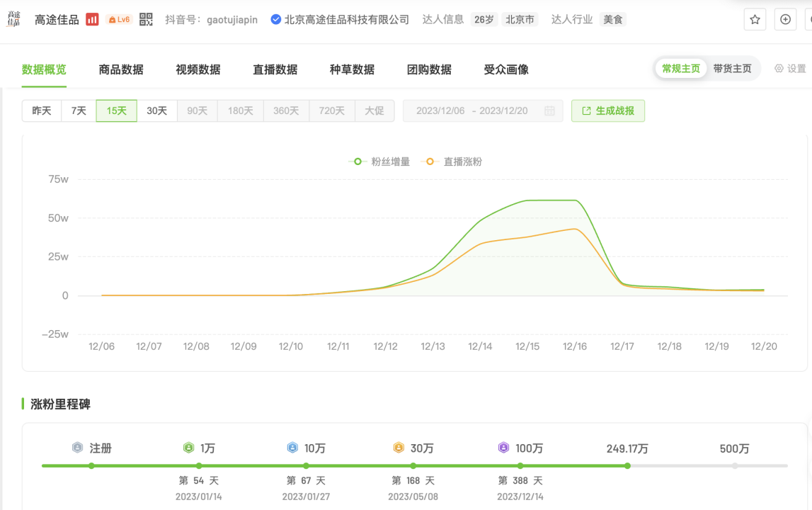Select the 常规主页 view
The image size is (812, 510).
pyautogui.click(x=681, y=69)
